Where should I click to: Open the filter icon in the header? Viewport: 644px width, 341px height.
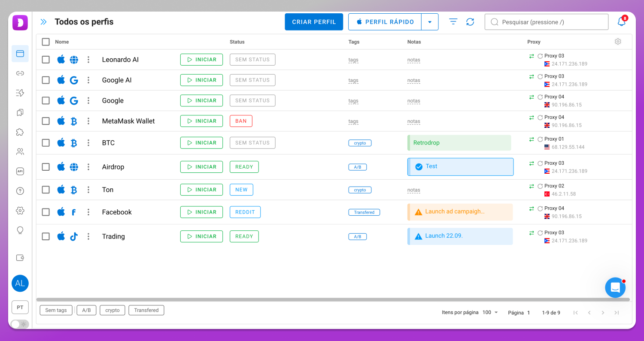(x=453, y=22)
